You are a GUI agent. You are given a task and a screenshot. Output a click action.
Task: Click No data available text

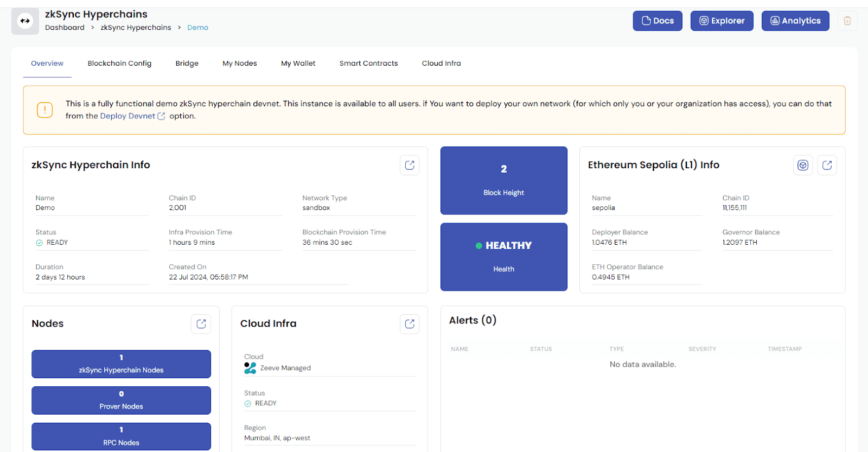[643, 365]
